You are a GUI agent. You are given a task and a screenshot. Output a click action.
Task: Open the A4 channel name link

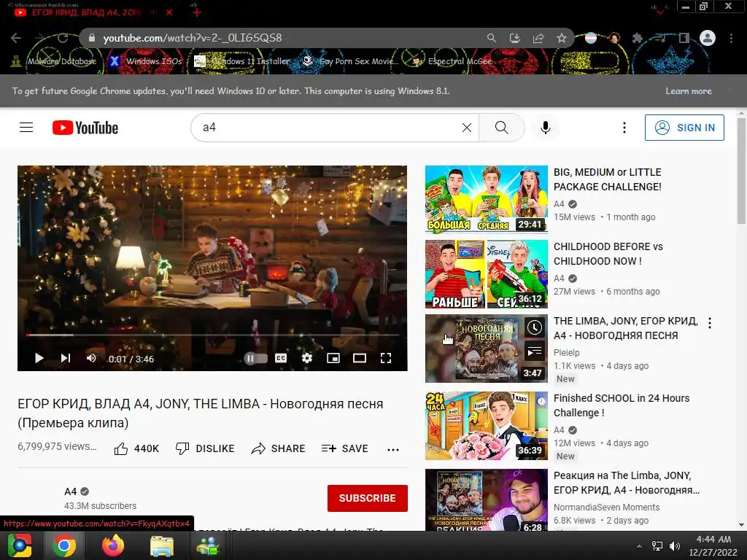[x=71, y=491]
